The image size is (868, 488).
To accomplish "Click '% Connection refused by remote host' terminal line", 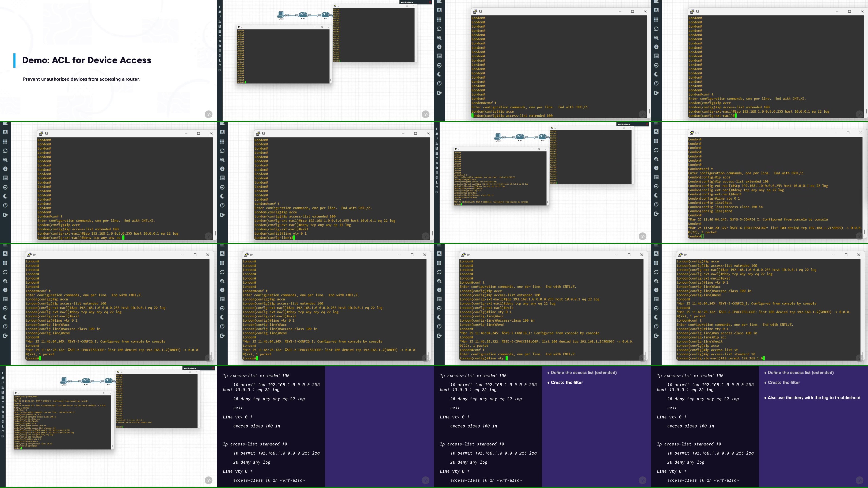I will coord(134,422).
